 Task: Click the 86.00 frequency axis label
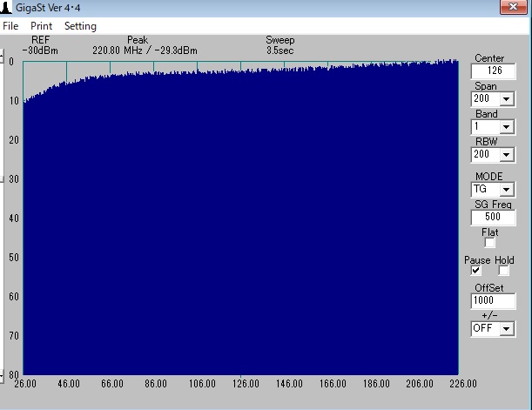coord(156,384)
